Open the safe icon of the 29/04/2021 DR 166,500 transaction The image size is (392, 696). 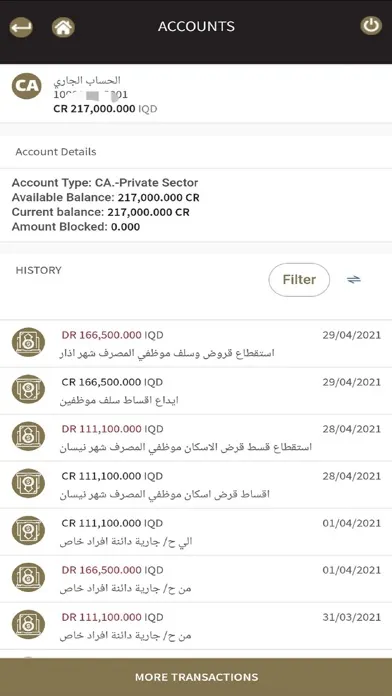click(28, 343)
